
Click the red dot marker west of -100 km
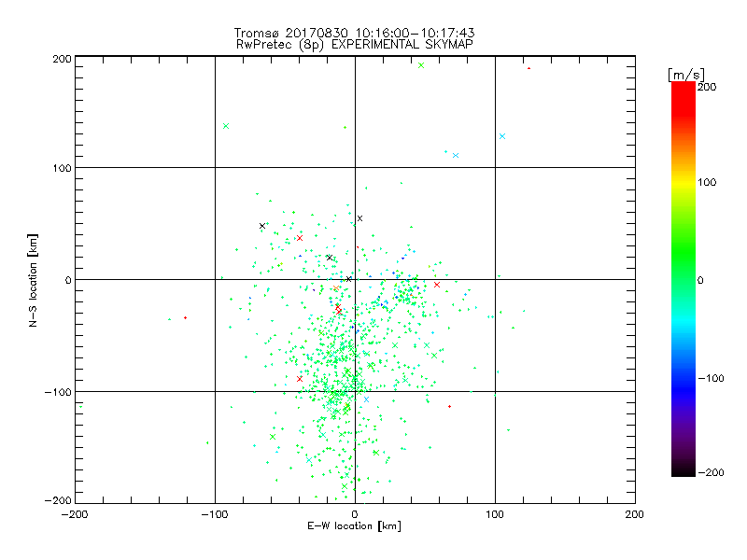185,317
